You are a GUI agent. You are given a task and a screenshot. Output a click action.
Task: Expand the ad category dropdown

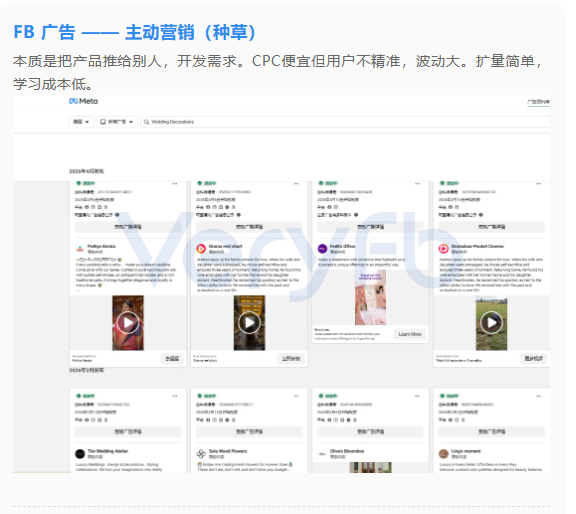tap(117, 122)
